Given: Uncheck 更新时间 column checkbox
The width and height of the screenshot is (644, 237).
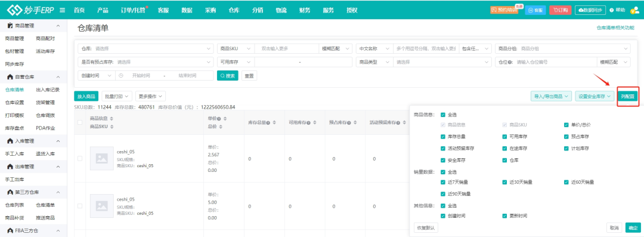Looking at the screenshot, I should (504, 216).
